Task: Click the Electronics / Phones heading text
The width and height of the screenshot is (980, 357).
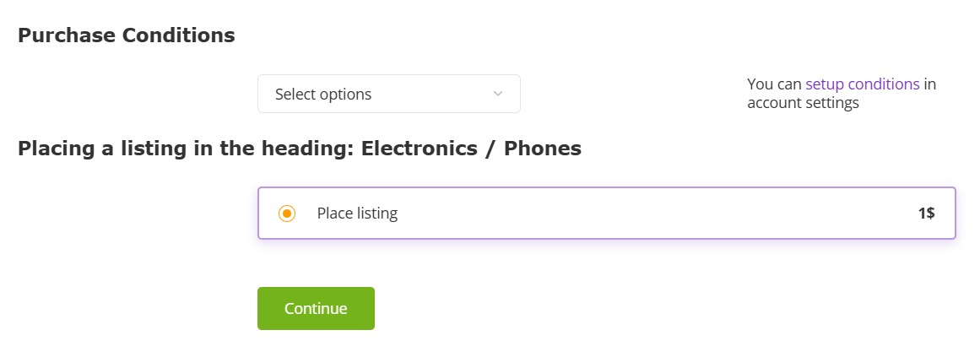Action: (471, 149)
